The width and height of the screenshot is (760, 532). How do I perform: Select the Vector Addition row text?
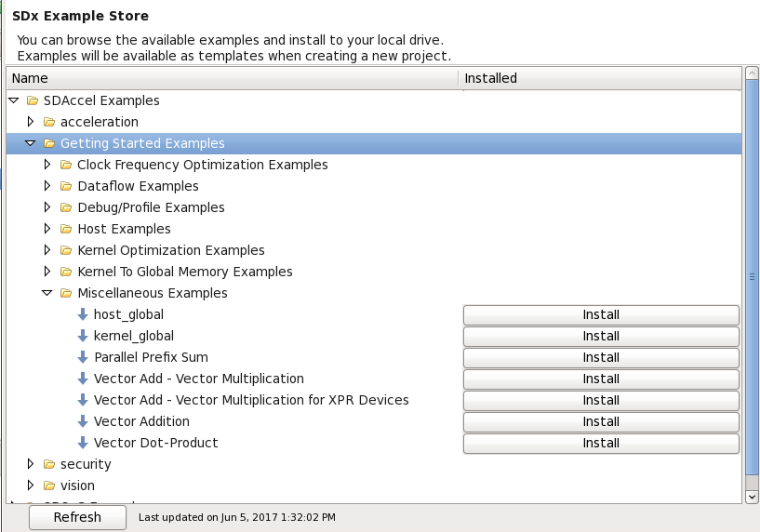[x=141, y=421]
